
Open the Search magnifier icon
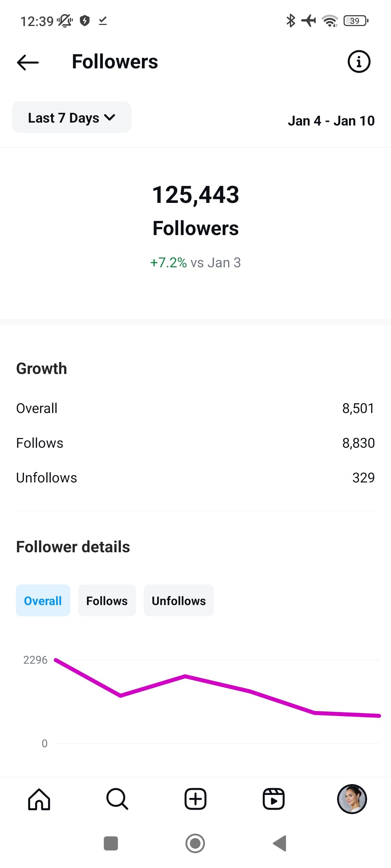(117, 799)
